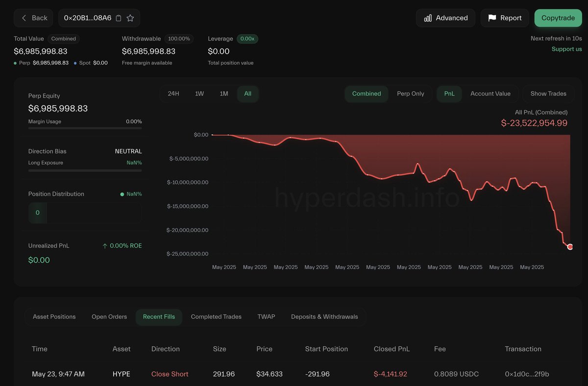Click the green dot next to Perp value

15,63
